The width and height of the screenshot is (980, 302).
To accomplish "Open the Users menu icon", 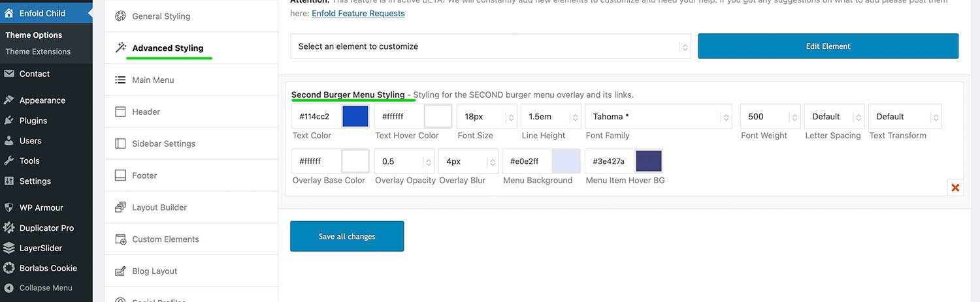I will pos(9,141).
